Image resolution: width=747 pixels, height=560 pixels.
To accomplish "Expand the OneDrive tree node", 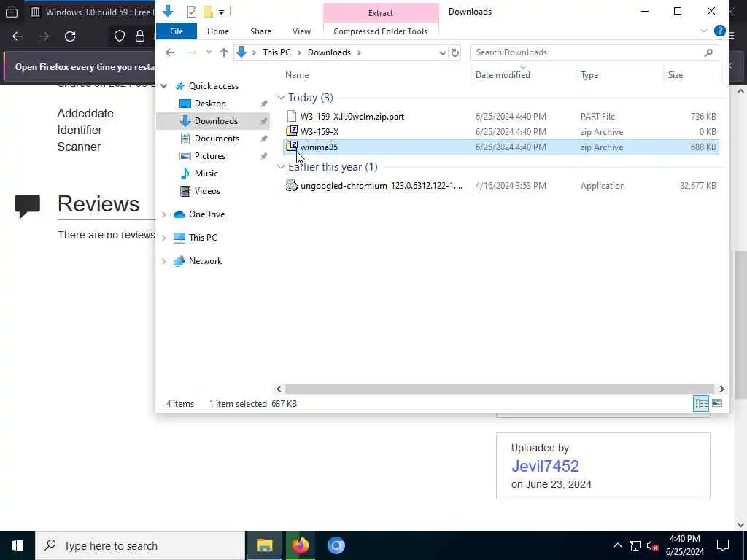I will coord(164,215).
